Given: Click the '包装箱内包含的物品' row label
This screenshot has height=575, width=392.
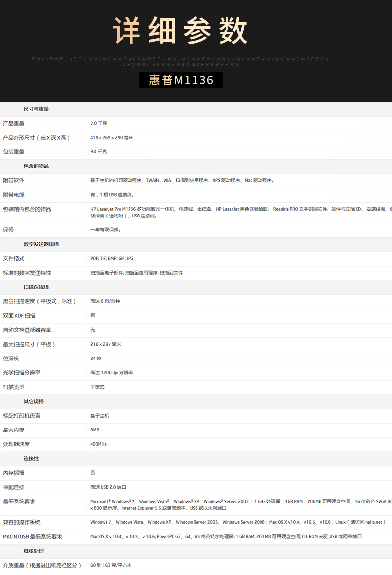Looking at the screenshot, I should tap(27, 209).
